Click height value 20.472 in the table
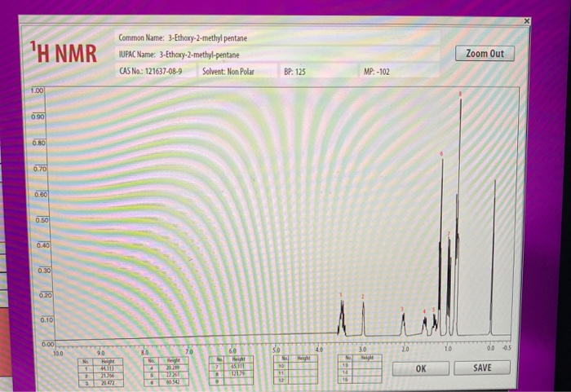This screenshot has width=571, height=392. tap(108, 382)
